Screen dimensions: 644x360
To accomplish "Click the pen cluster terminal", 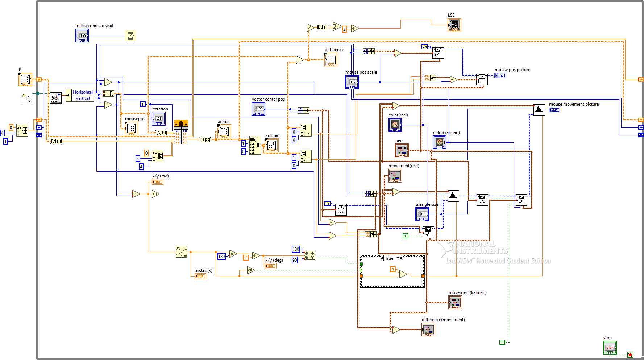I will pyautogui.click(x=402, y=150).
